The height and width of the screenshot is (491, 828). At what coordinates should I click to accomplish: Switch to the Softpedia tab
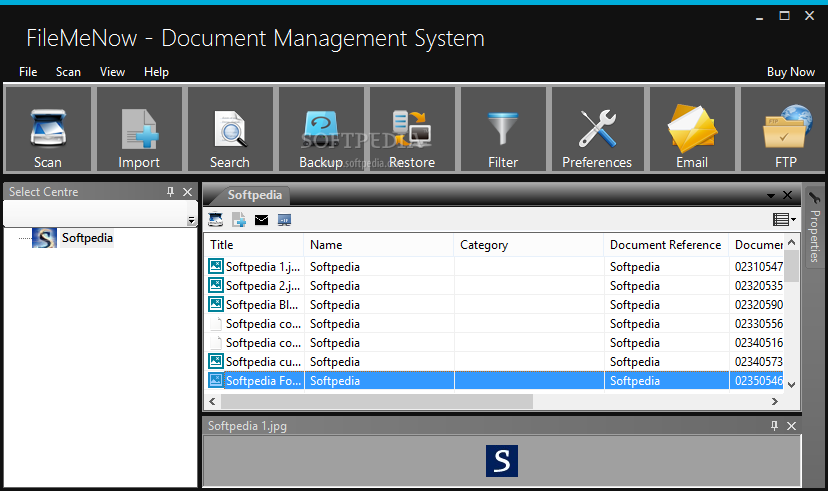tap(255, 195)
